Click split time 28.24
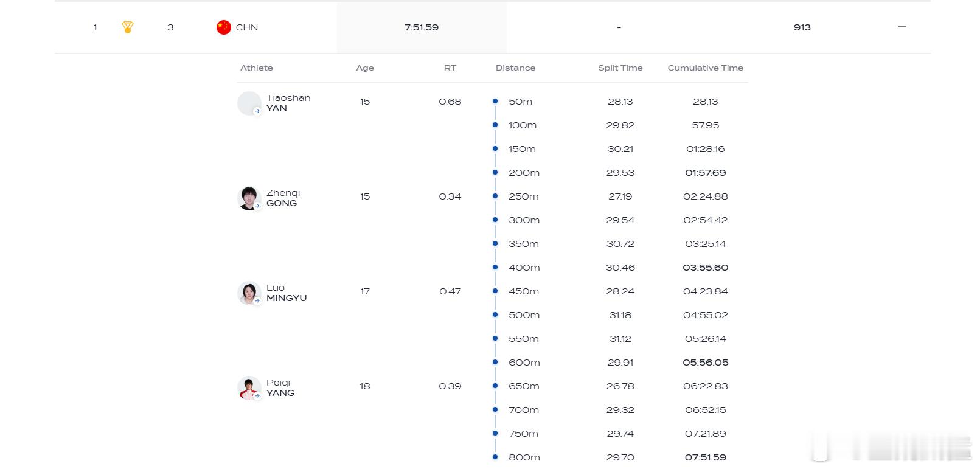 click(620, 291)
